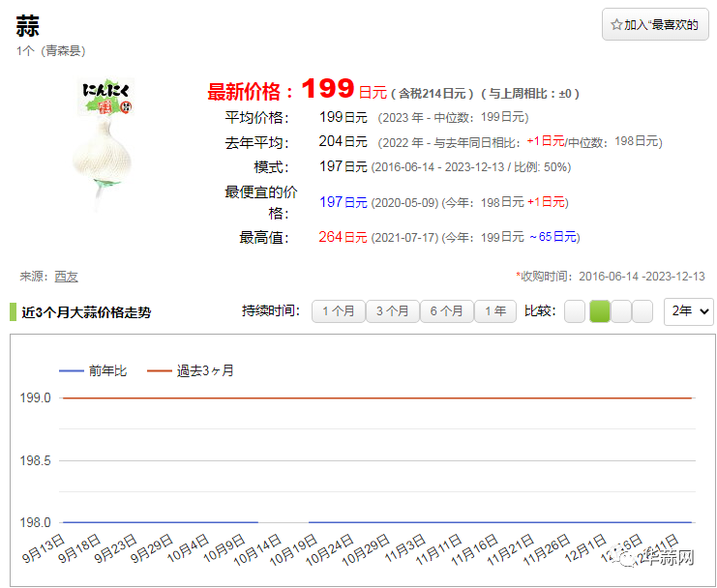Select the 3 个月 duration button
This screenshot has width=717, height=588.
click(392, 311)
